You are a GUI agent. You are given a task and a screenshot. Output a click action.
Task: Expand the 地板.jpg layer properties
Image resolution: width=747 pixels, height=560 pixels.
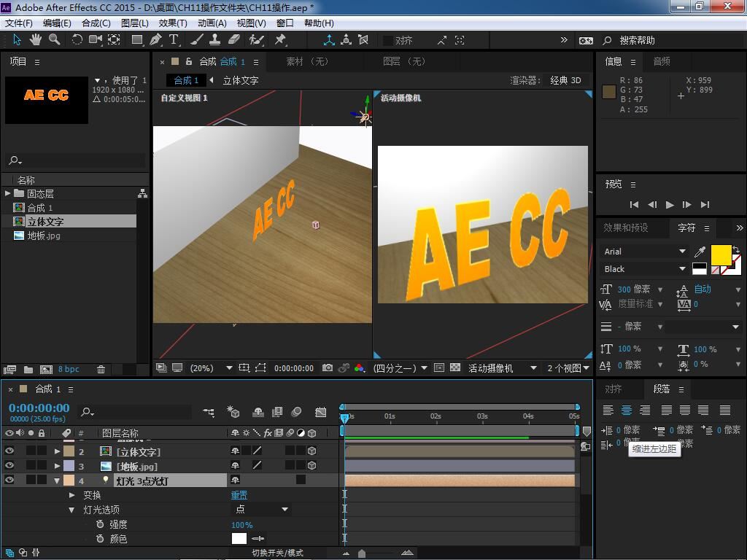coord(57,466)
